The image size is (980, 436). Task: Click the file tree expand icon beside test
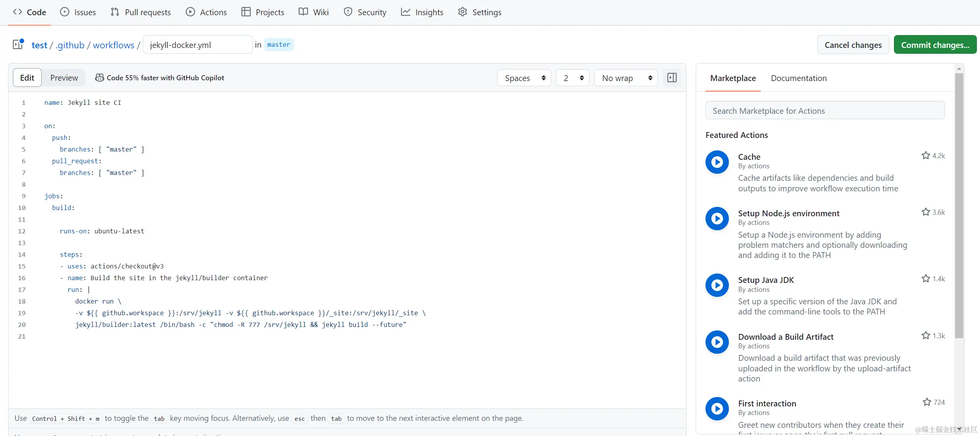click(x=18, y=44)
